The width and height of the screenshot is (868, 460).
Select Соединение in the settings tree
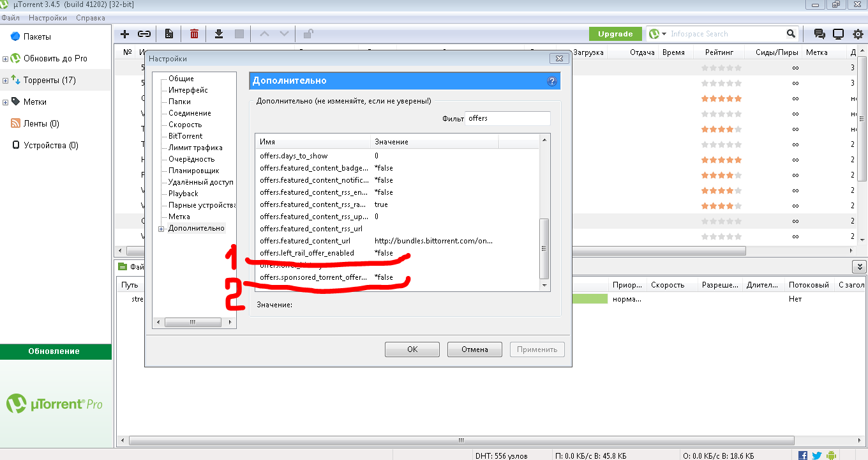[190, 113]
